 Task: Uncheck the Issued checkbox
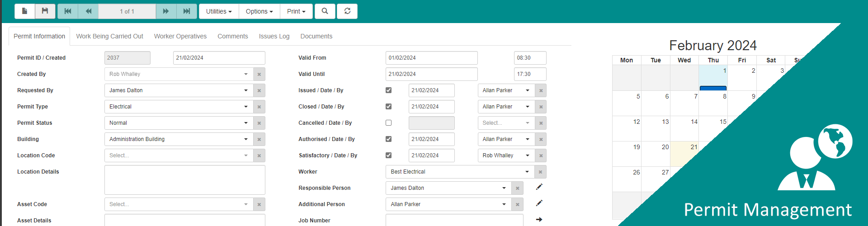click(x=388, y=90)
